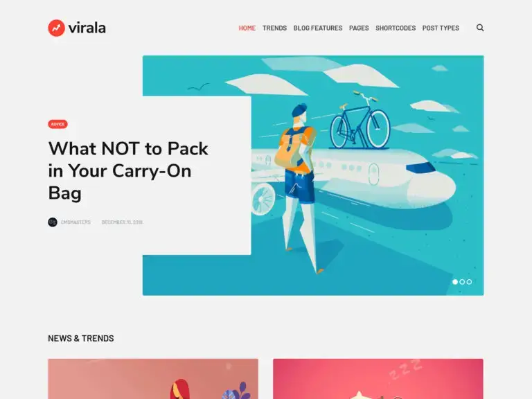Expand the Pages menu
The height and width of the screenshot is (399, 532).
click(x=359, y=28)
